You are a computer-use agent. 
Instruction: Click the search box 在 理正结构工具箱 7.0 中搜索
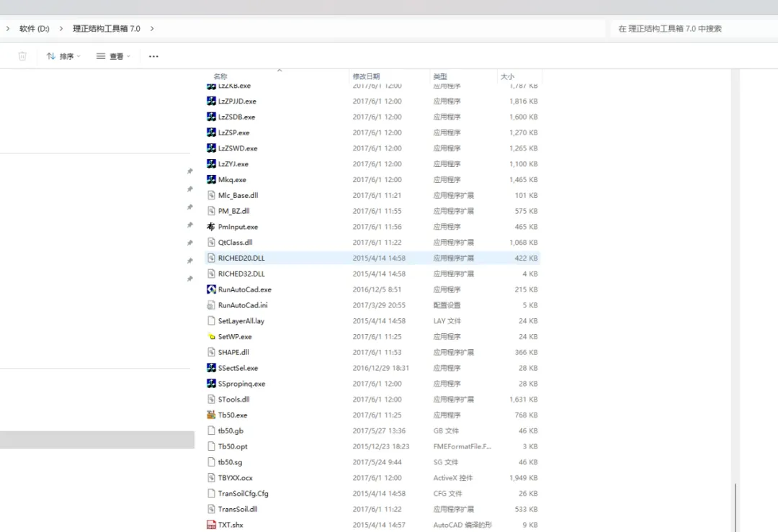[693, 29]
